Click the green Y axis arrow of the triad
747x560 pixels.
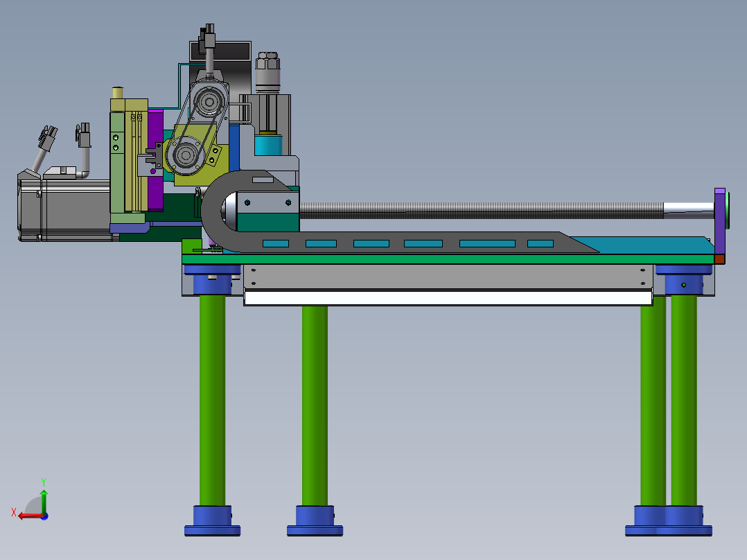pyautogui.click(x=44, y=501)
